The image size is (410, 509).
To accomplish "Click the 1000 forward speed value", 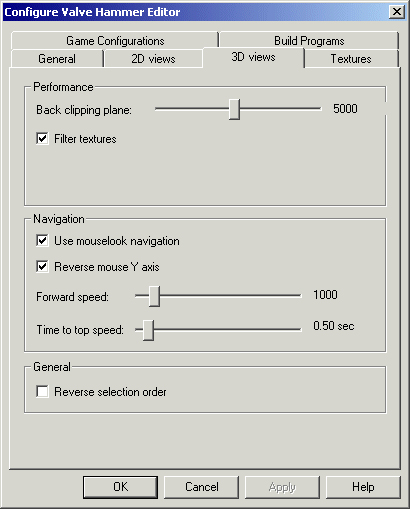I will pos(325,295).
